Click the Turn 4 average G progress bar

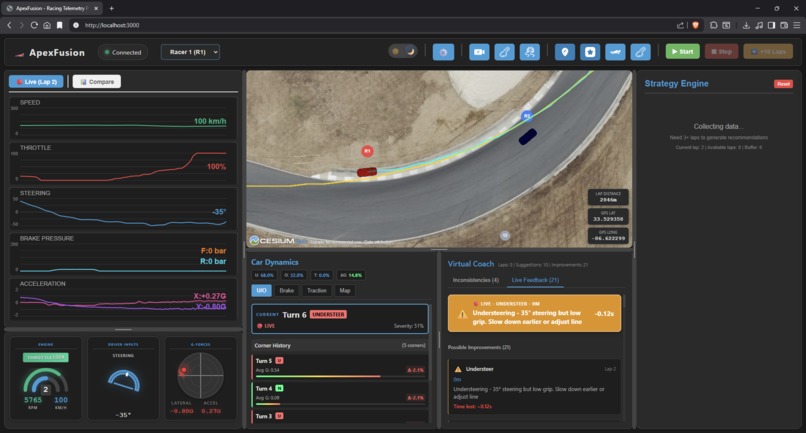340,404
